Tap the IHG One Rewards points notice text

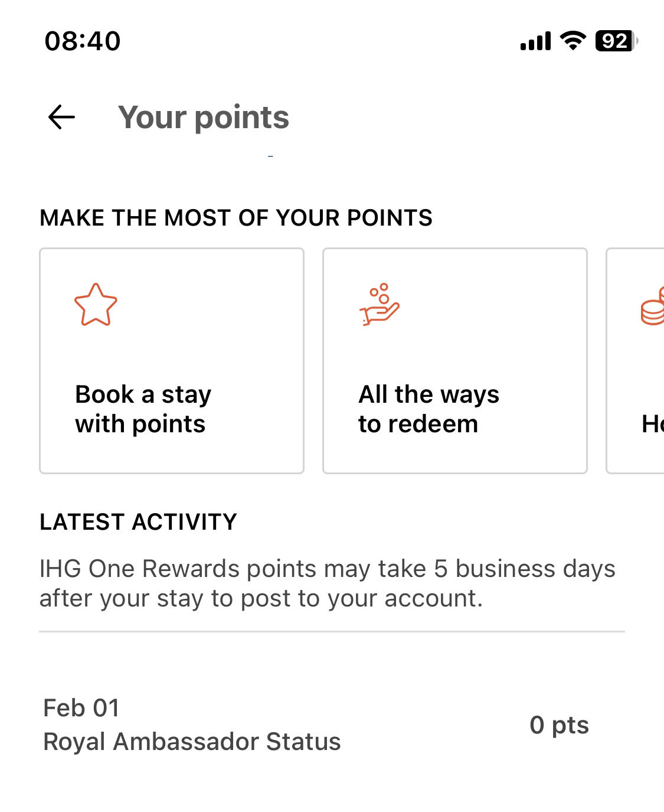coord(328,583)
